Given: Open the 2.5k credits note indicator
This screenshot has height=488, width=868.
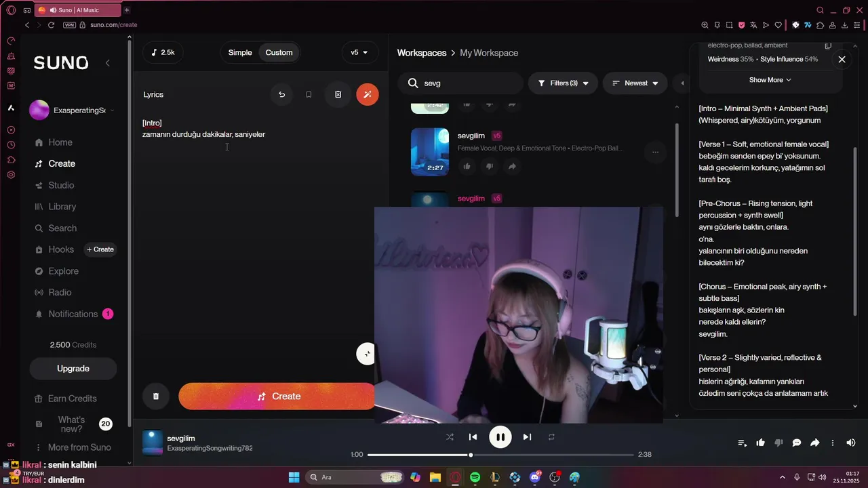Looking at the screenshot, I should pos(163,52).
